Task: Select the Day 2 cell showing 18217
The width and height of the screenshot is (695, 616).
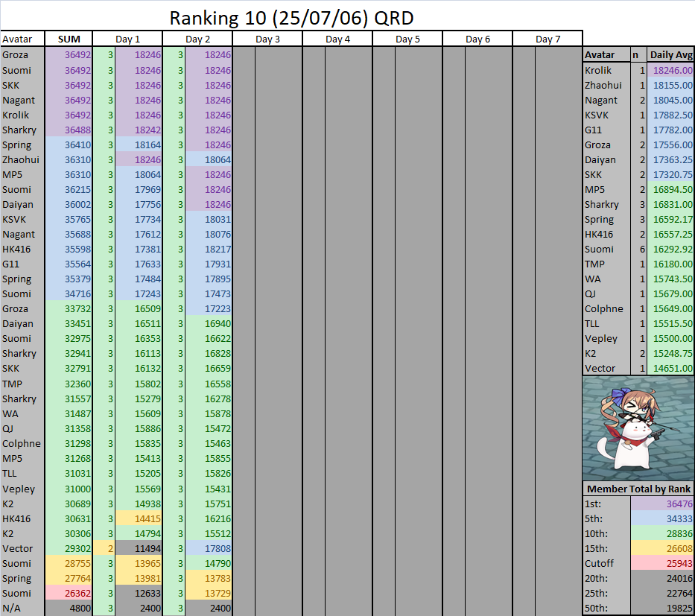Action: [209, 249]
